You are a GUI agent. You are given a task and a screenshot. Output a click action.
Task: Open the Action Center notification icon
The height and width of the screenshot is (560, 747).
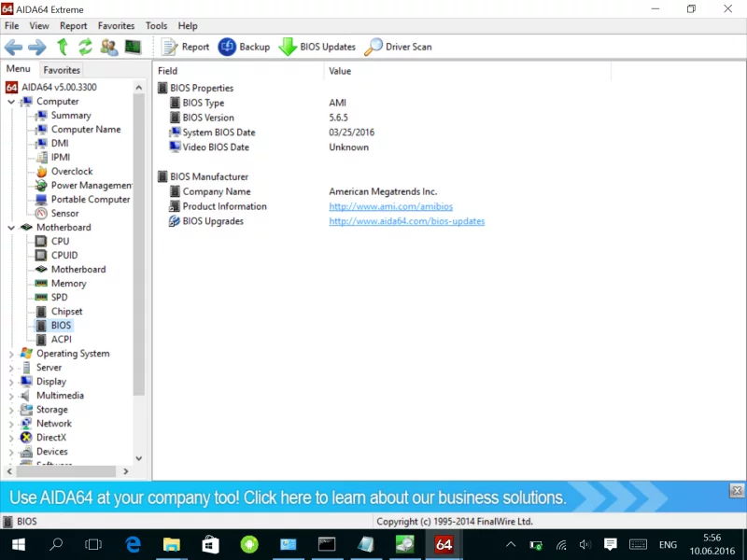[611, 544]
